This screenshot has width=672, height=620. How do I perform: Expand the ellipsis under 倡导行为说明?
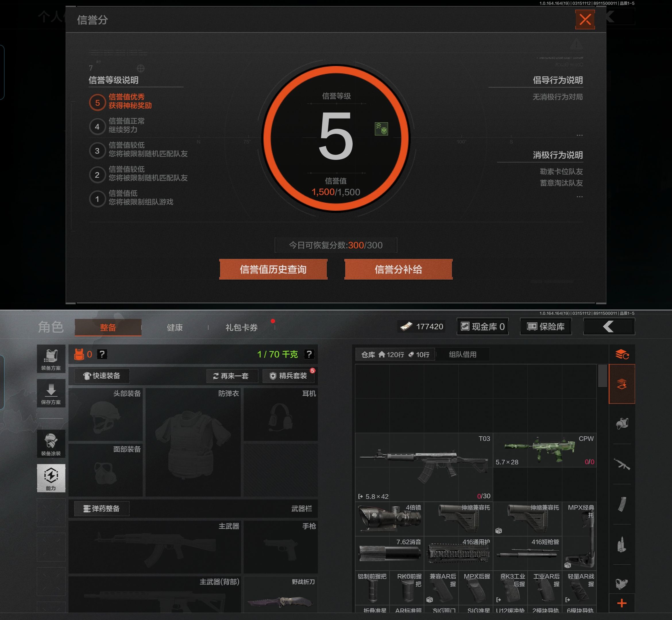[x=579, y=135]
